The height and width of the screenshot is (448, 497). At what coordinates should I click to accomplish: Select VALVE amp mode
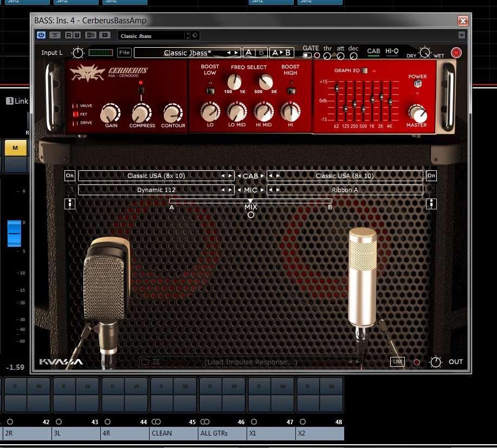(x=75, y=106)
